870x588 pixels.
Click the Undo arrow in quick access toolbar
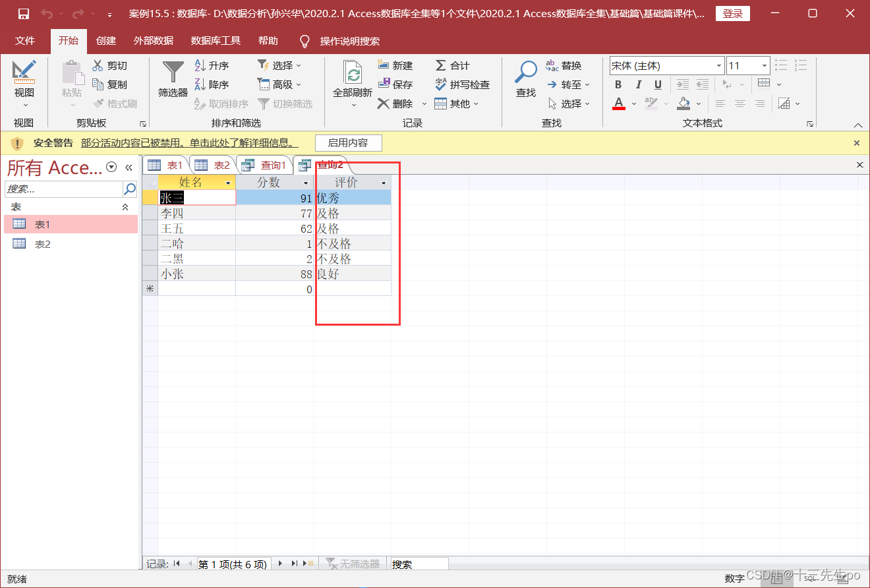[47, 14]
